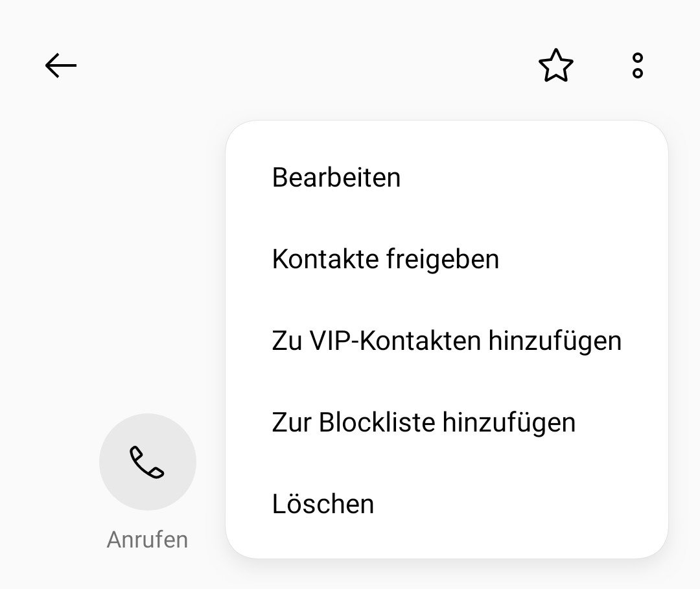Go back using the left arrow

[x=61, y=65]
